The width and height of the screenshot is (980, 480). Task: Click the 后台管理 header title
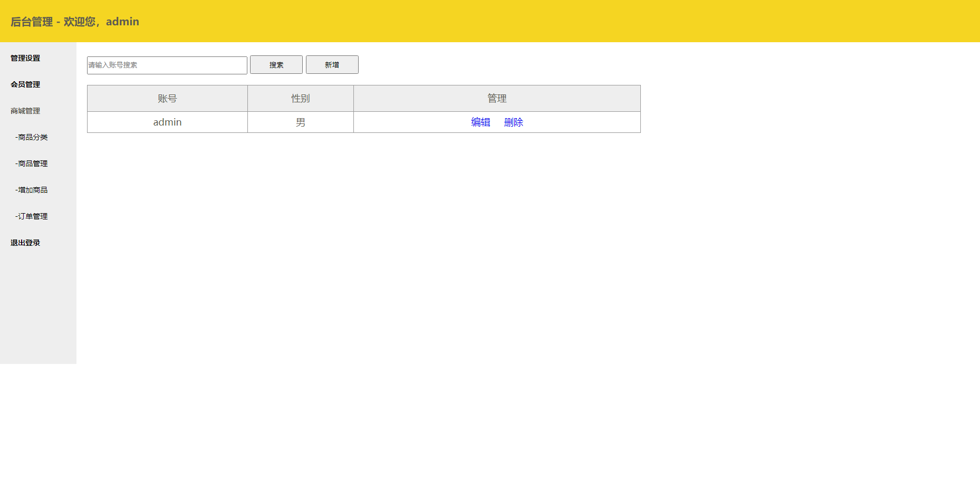(75, 22)
